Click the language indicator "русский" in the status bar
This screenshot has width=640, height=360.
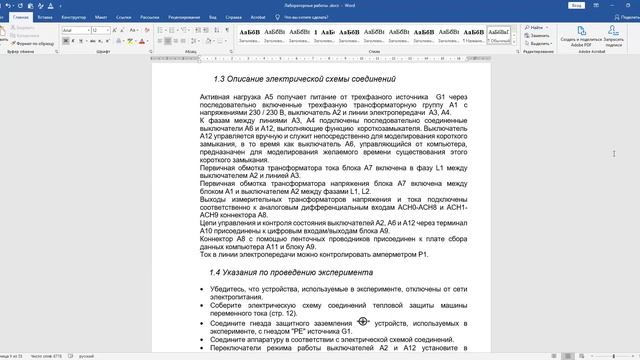click(86, 356)
